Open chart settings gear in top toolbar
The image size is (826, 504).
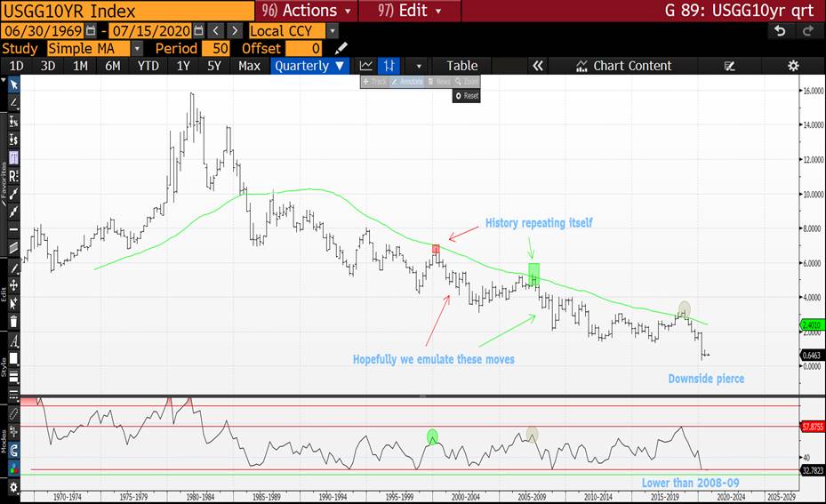tap(793, 66)
